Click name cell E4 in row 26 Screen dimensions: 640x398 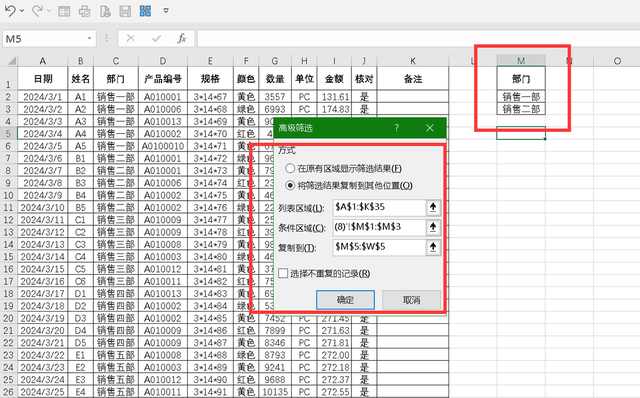pos(80,392)
